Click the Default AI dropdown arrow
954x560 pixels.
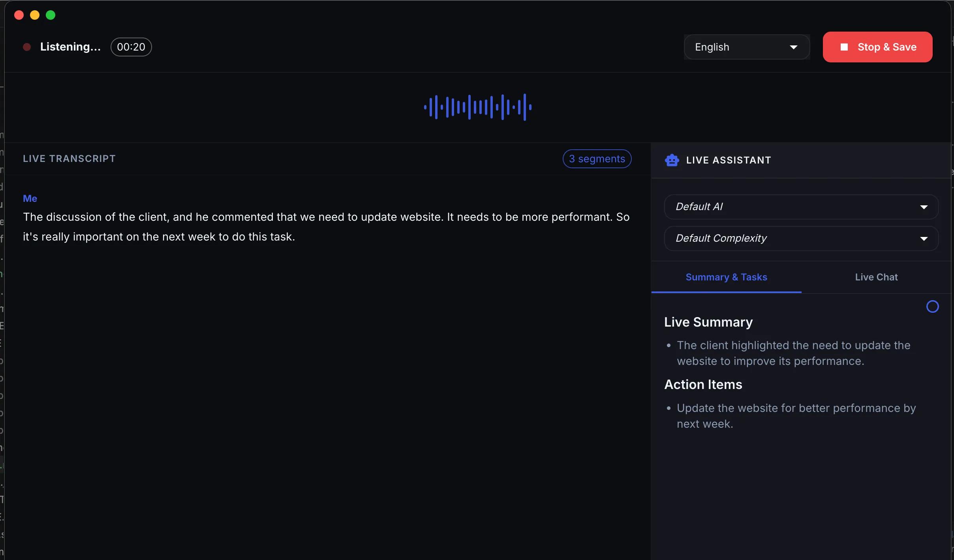[924, 207]
